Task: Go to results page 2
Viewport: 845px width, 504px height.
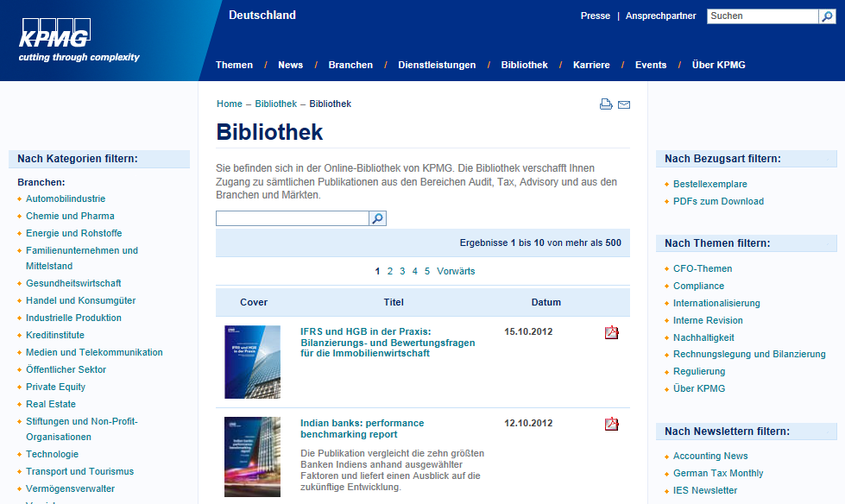Action: (x=389, y=271)
